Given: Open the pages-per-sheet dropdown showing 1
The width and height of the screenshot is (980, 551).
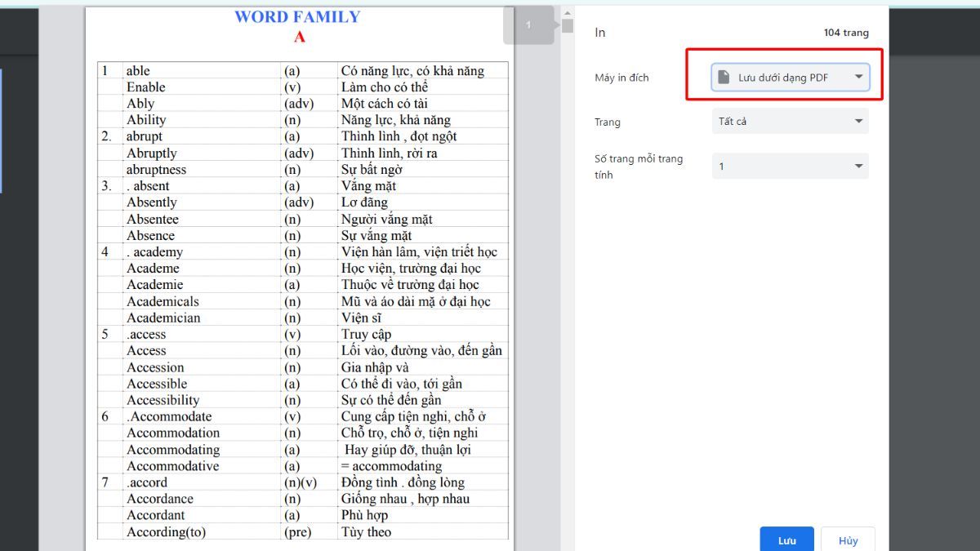Looking at the screenshot, I should (x=790, y=167).
